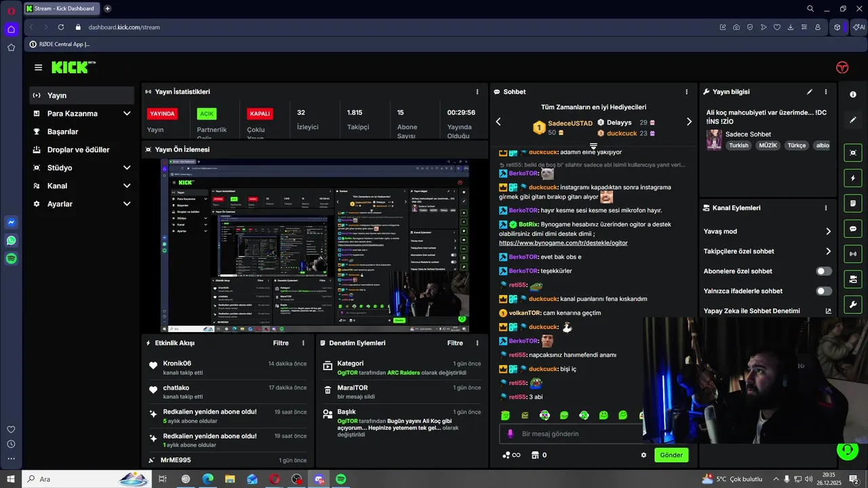The width and height of the screenshot is (868, 488).
Task: Open a new browser tab
Action: (107, 9)
